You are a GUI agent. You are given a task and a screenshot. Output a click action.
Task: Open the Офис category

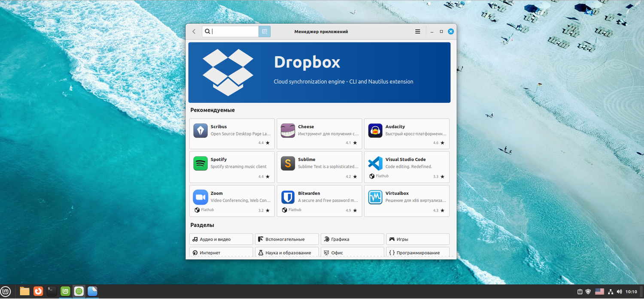[x=352, y=252]
